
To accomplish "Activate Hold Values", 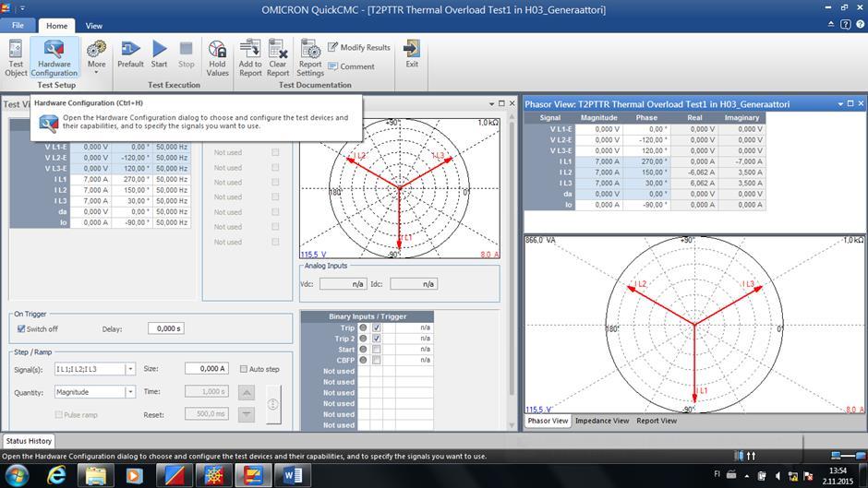I will point(217,58).
